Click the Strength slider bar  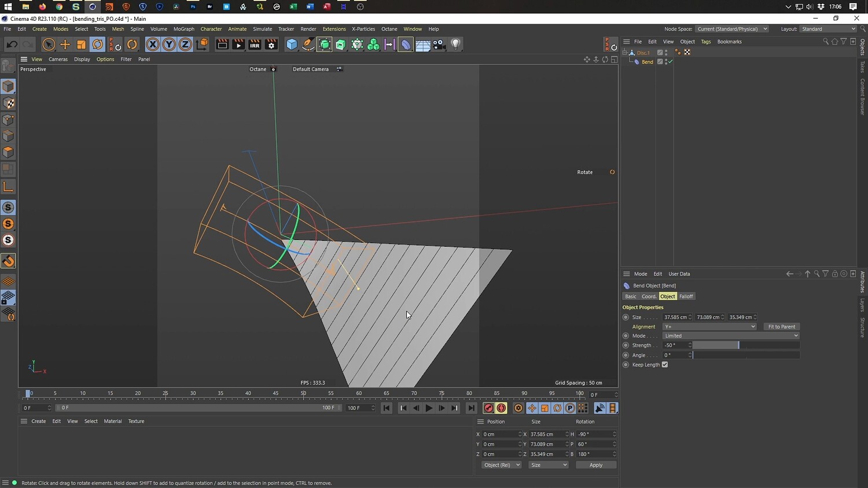pos(745,345)
